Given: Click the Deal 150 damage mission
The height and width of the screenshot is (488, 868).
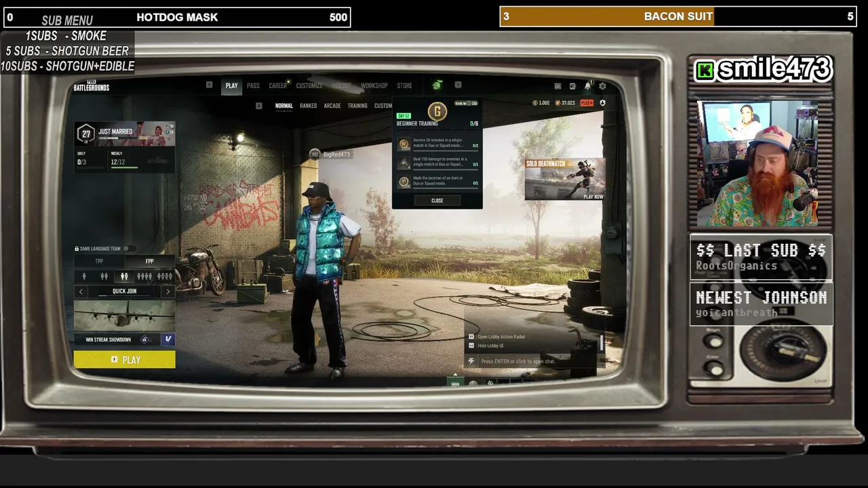Looking at the screenshot, I should point(437,163).
